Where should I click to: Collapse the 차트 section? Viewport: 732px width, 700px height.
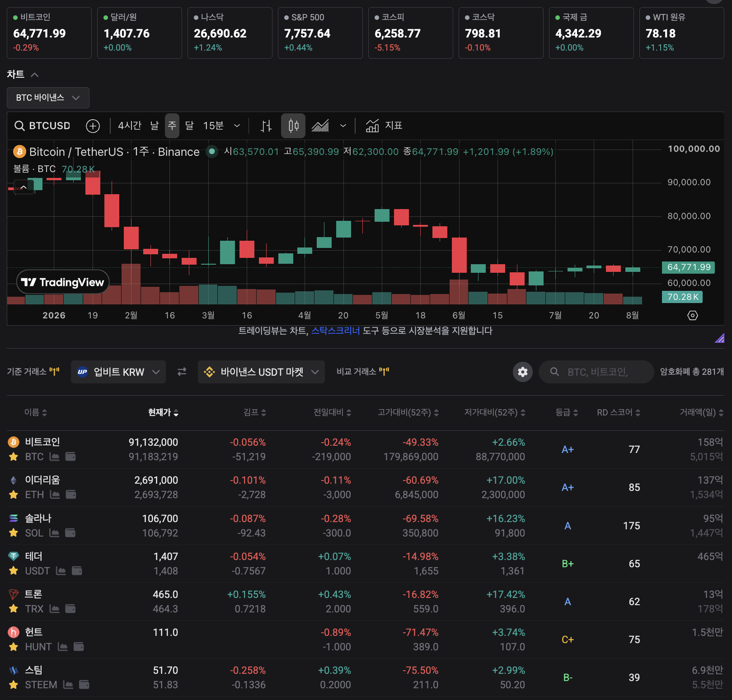coord(34,75)
